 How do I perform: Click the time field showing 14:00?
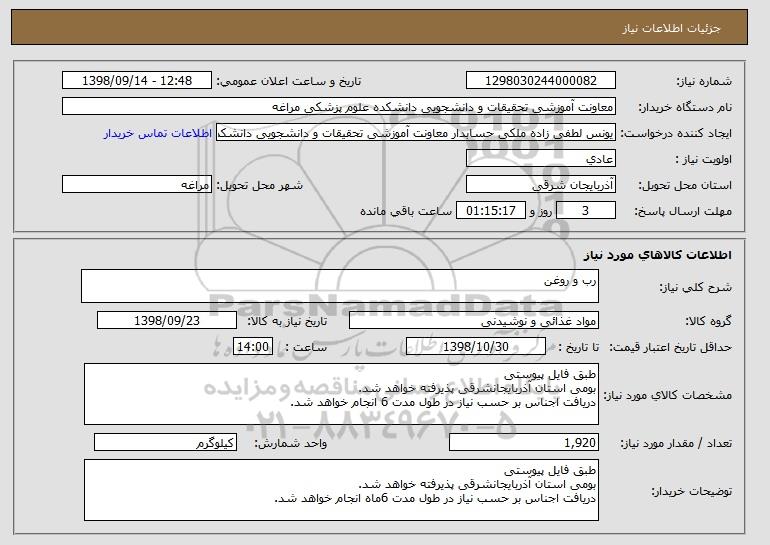pos(253,347)
